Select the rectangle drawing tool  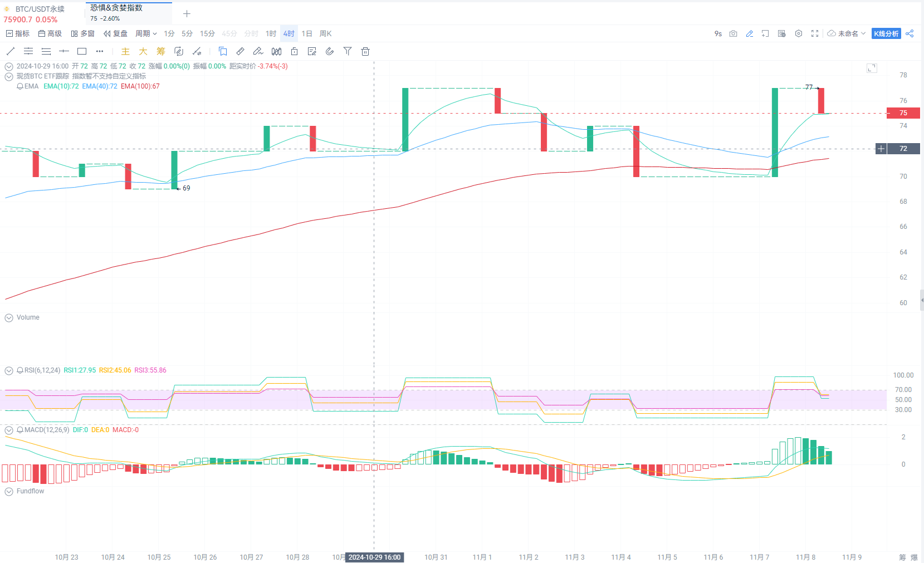(x=82, y=51)
